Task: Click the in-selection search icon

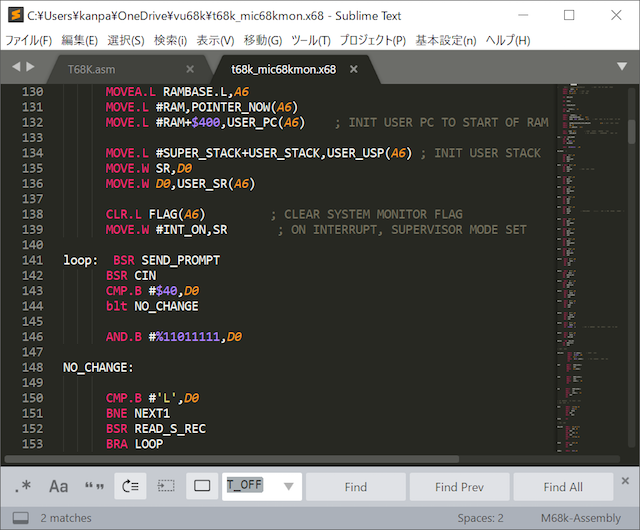Action: click(x=166, y=486)
